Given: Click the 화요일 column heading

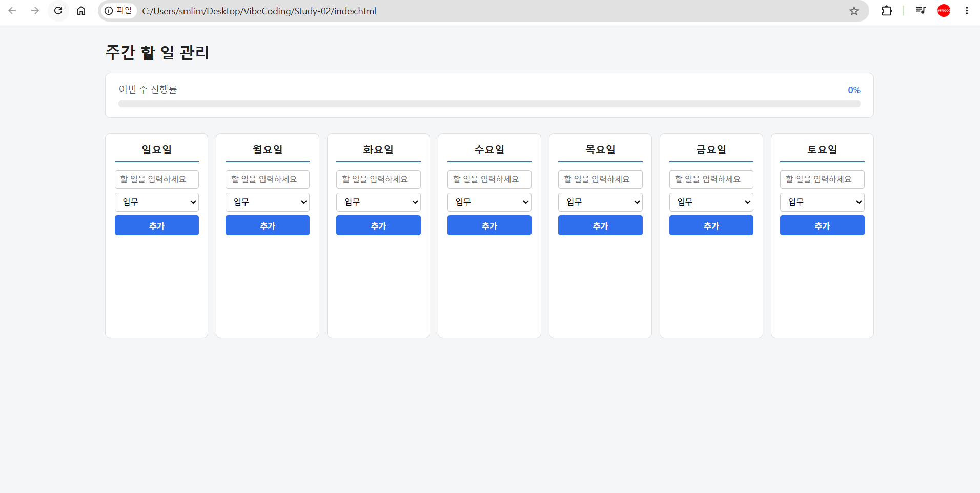Looking at the screenshot, I should tap(378, 150).
